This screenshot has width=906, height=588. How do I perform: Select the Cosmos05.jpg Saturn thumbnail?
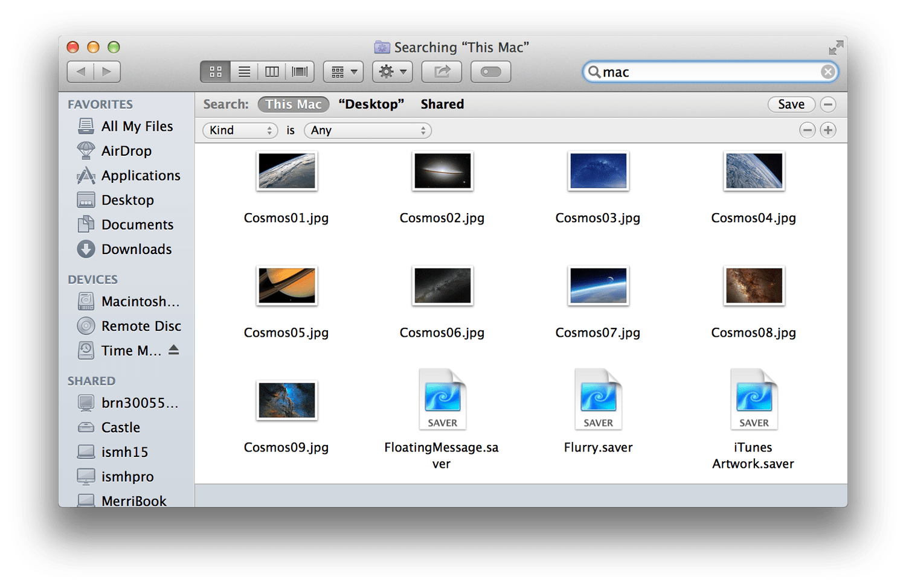point(287,286)
